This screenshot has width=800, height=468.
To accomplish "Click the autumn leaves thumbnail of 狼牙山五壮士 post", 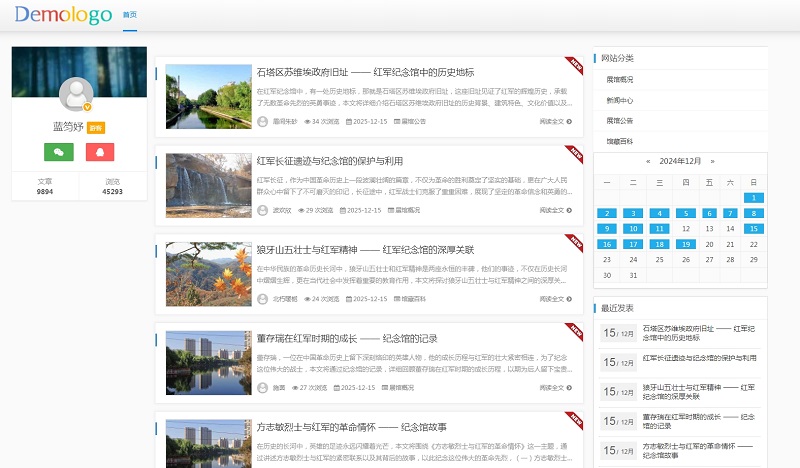I will click(209, 274).
